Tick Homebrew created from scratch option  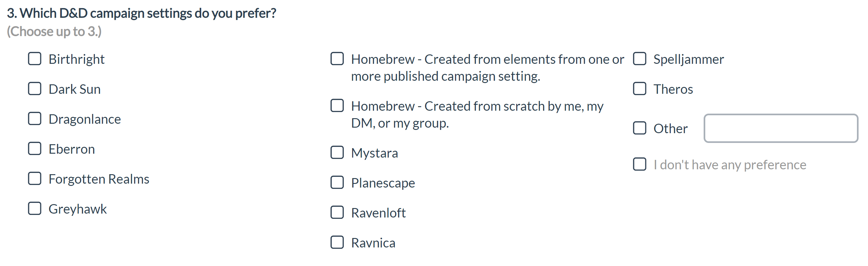pyautogui.click(x=337, y=105)
